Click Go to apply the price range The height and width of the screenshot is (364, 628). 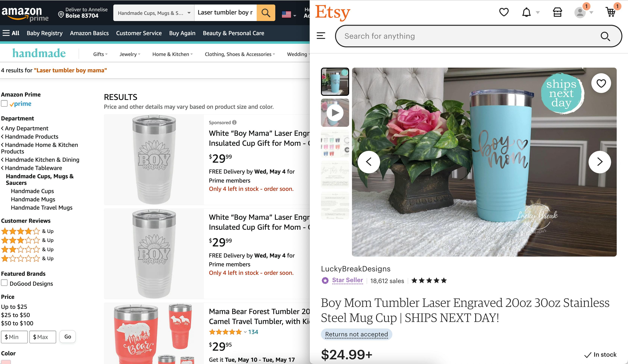click(67, 337)
